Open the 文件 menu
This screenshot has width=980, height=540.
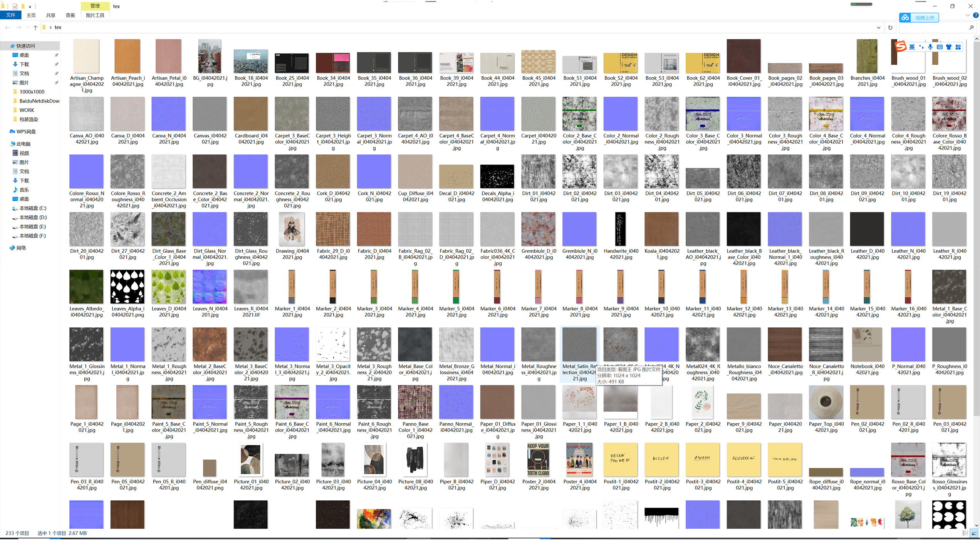[11, 15]
